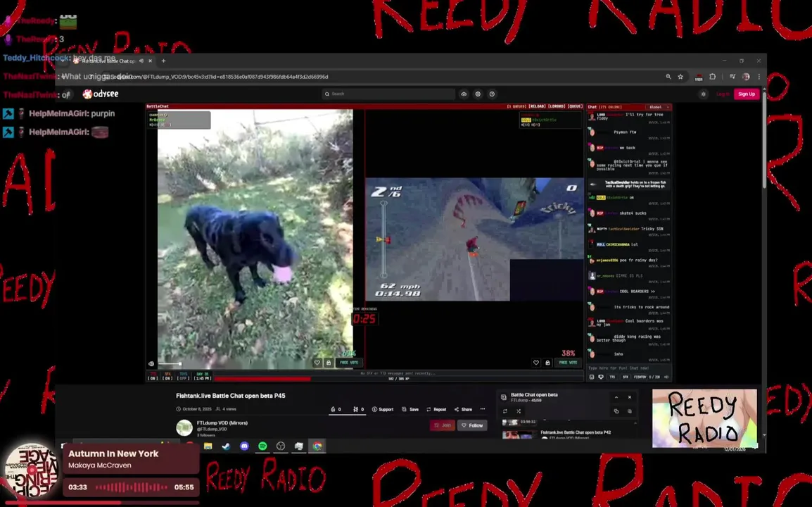This screenshot has width=812, height=507.
Task: Toggle the eye icon on dog video
Action: [151, 364]
